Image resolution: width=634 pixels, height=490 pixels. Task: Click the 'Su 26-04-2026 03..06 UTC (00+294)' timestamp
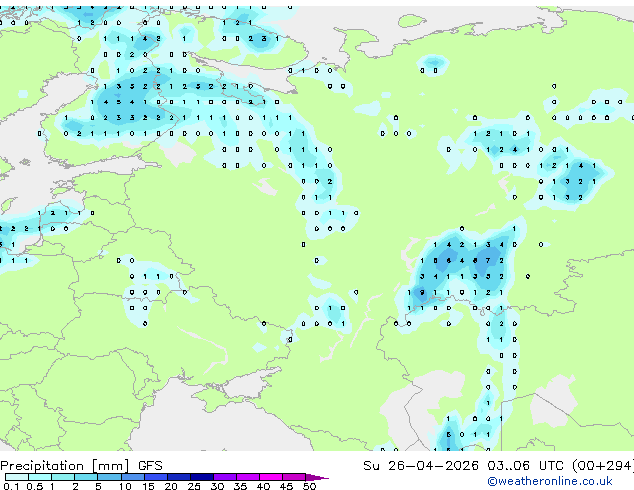498,466
